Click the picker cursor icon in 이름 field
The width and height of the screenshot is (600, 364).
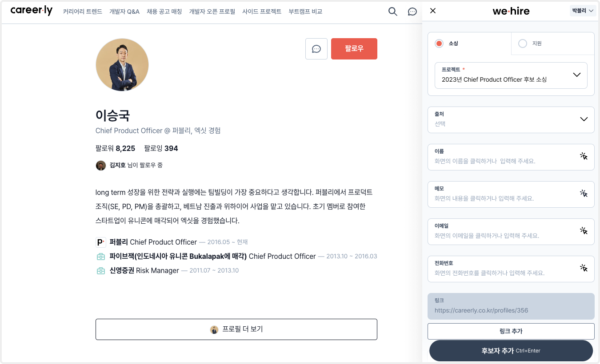pyautogui.click(x=584, y=156)
